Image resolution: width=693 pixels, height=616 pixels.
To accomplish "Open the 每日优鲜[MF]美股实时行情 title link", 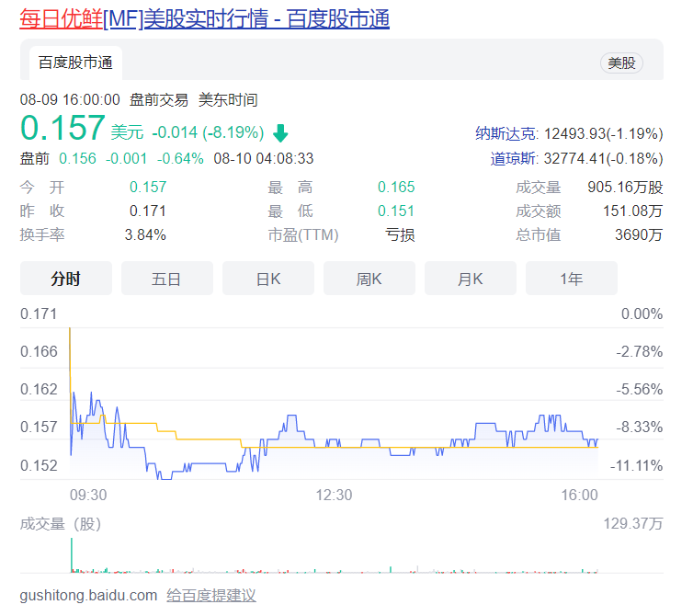I will (x=204, y=19).
